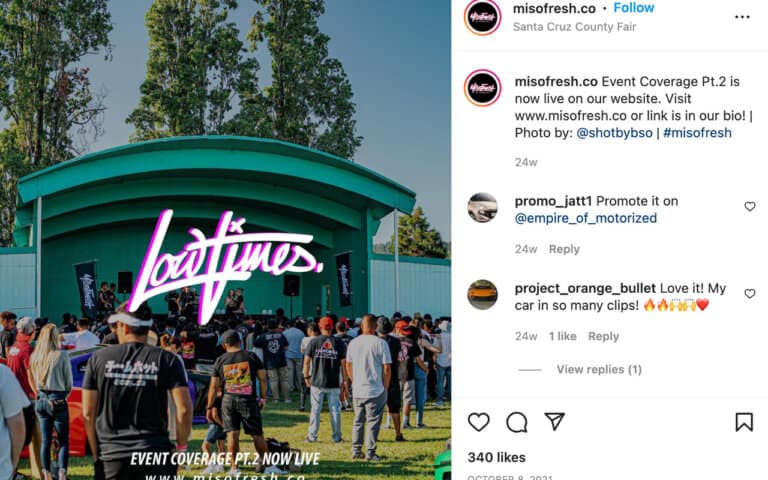The width and height of the screenshot is (768, 480).
Task: Reply to promo_jatt1's comment
Action: (564, 249)
